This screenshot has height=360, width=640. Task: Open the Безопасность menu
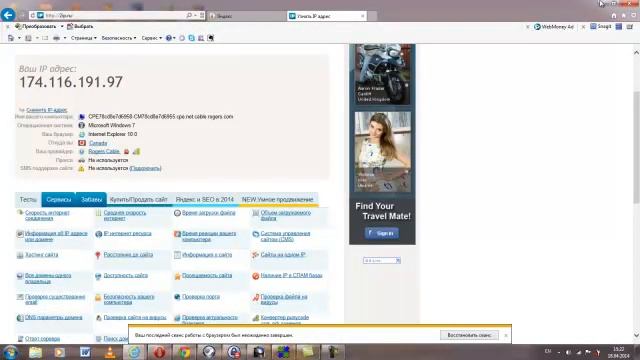(119, 38)
